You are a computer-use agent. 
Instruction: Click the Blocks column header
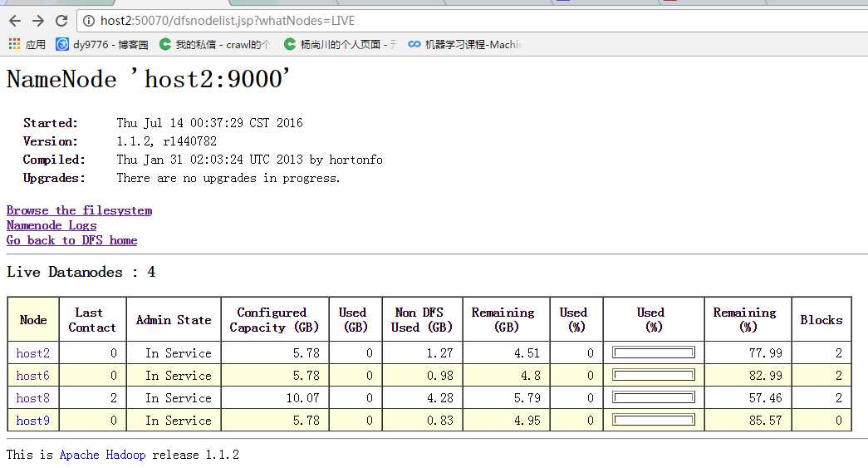click(821, 319)
